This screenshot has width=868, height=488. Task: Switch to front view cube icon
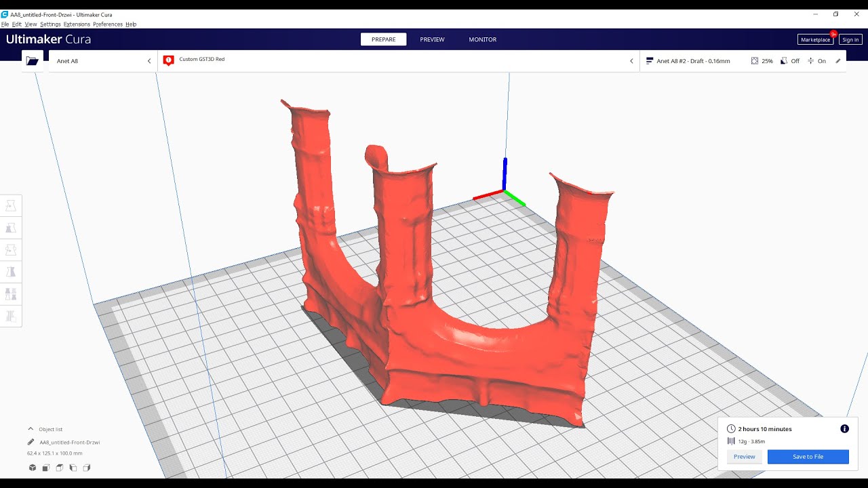pos(45,468)
